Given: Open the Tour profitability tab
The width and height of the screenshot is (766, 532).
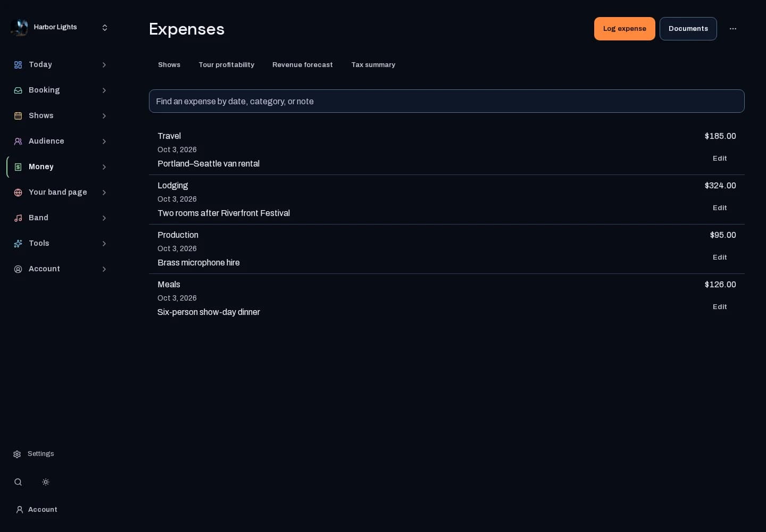Looking at the screenshot, I should point(227,65).
